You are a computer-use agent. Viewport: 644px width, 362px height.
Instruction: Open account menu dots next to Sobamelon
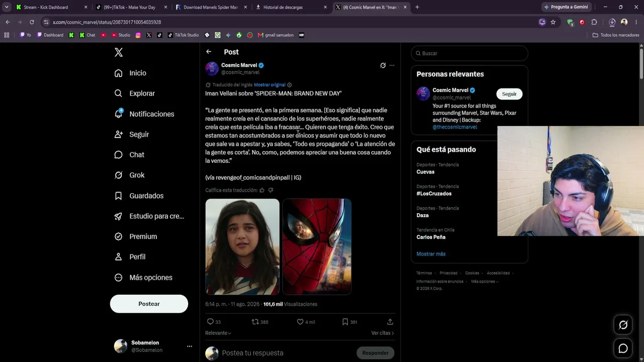pos(190,346)
